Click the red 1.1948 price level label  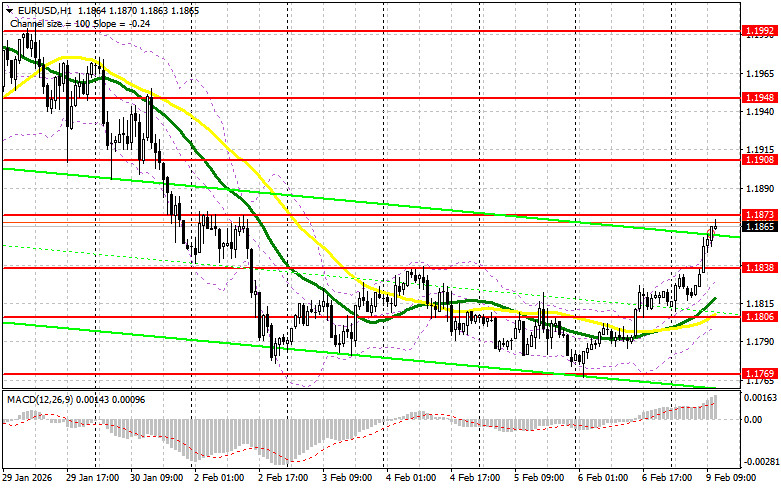[x=760, y=98]
